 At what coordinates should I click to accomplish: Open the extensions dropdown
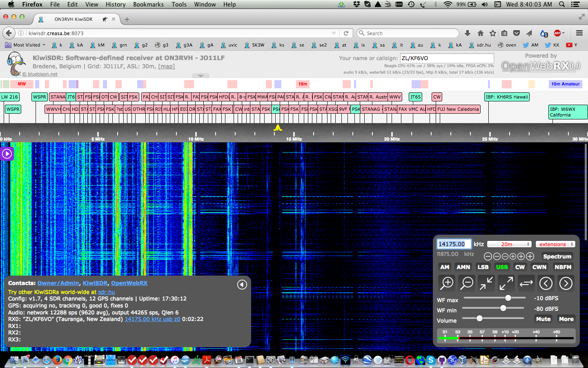coord(555,244)
